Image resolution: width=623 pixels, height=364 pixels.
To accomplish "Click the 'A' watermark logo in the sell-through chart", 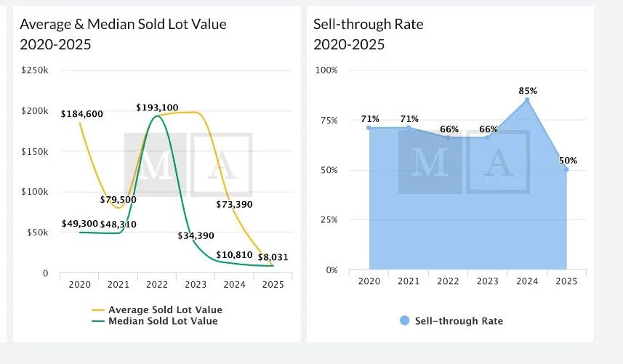I will point(498,162).
